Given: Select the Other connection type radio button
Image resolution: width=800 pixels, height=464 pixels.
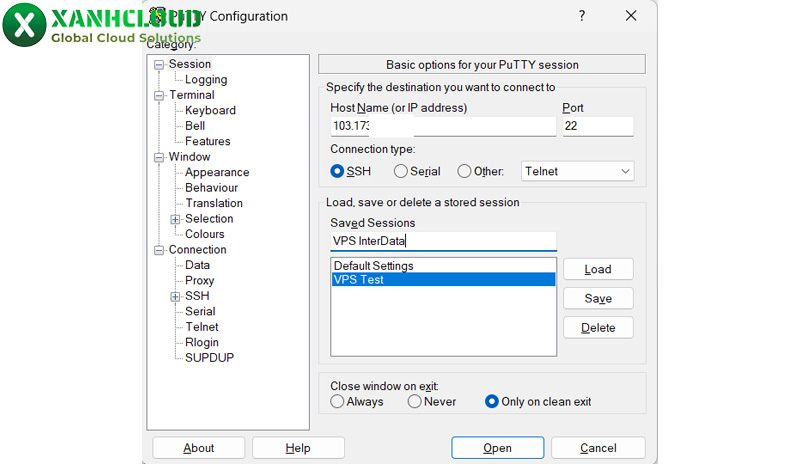Looking at the screenshot, I should tap(464, 171).
